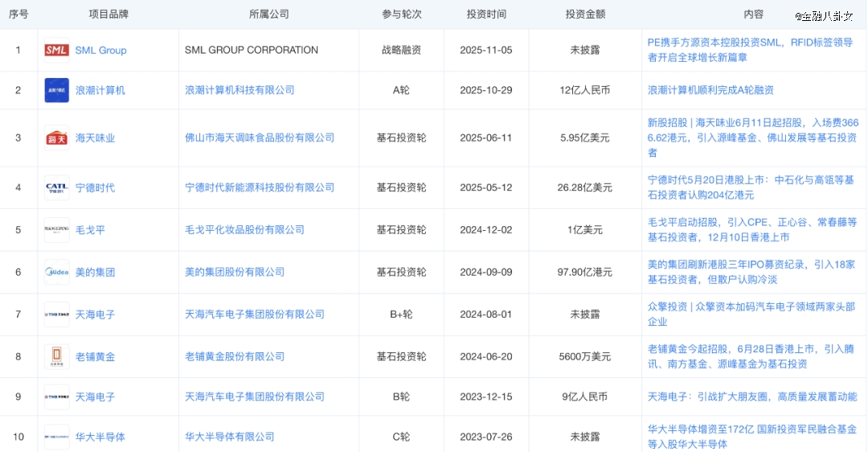Click 毛戈平化妆品股份有限公司 company link

[x=244, y=230]
